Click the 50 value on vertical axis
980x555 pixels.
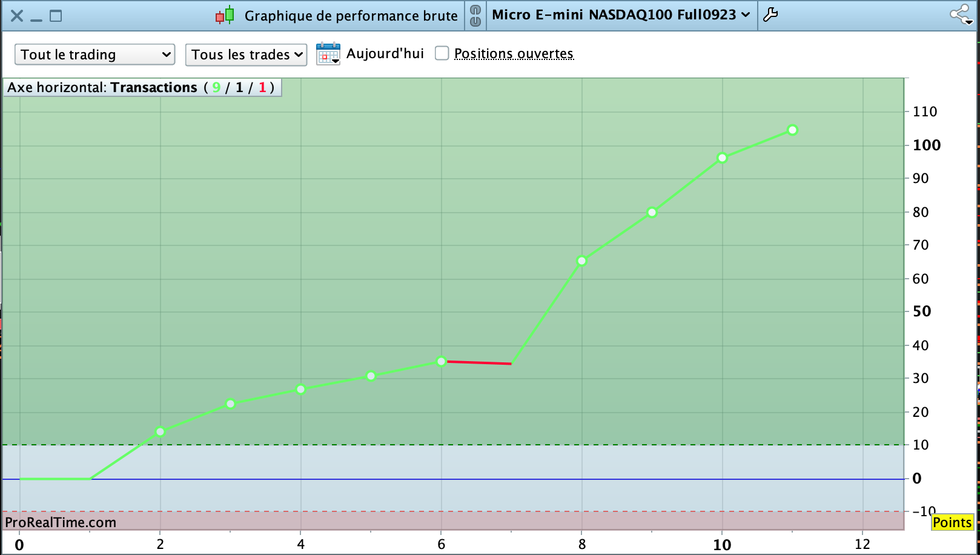pyautogui.click(x=922, y=311)
